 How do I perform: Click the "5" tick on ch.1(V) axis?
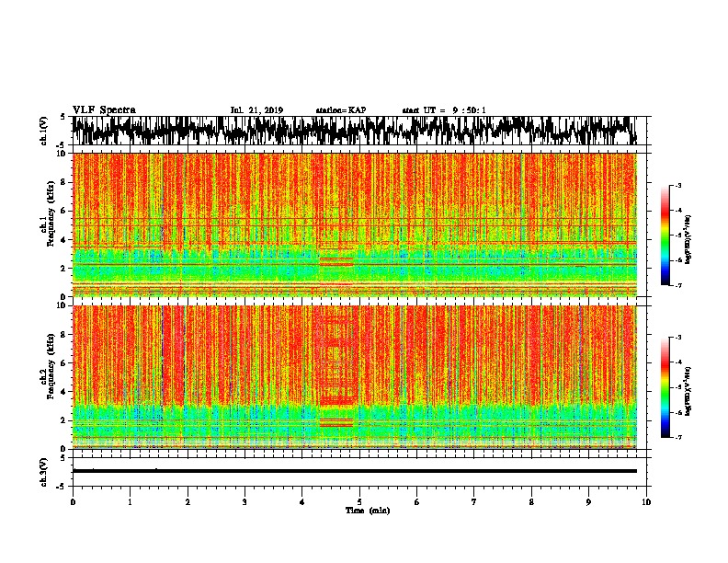pos(63,117)
